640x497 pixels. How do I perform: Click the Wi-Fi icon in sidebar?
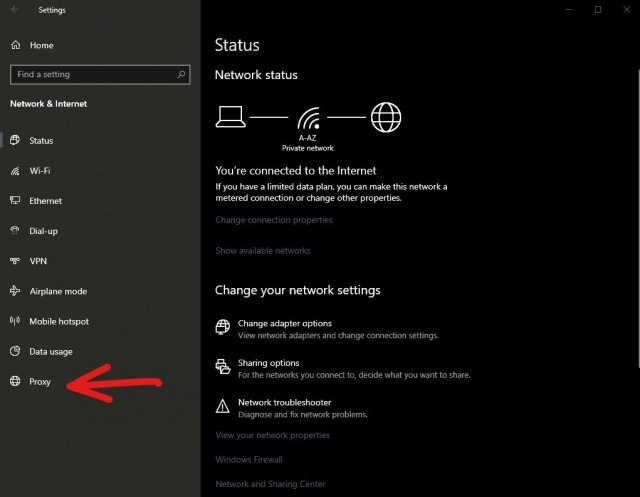(x=15, y=171)
